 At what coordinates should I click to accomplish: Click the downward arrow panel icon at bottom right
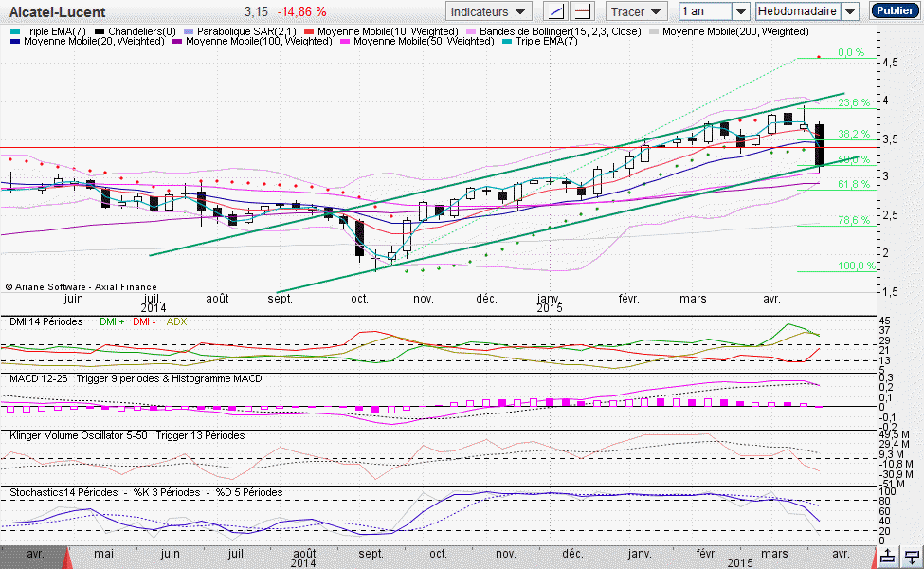(913, 556)
